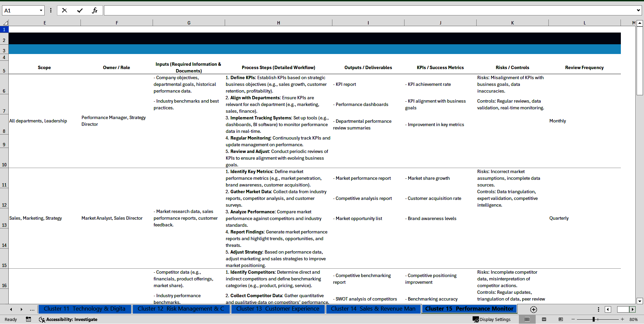Switch to Page Break Preview view
This screenshot has width=644, height=324.
[x=560, y=319]
